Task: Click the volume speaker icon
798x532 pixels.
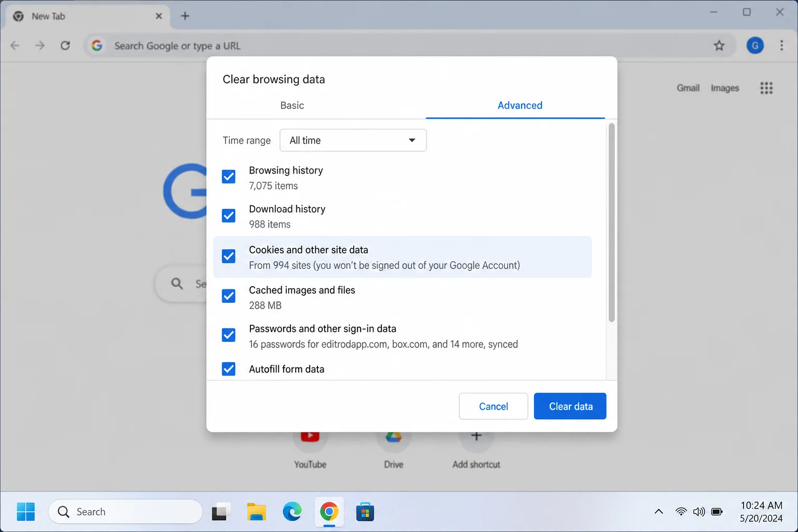Action: [699, 512]
